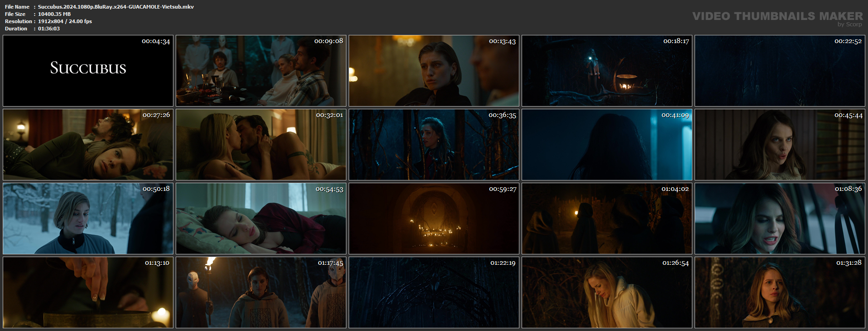Select the masked torch scene at 01:17:45
868x331 pixels.
(x=261, y=292)
